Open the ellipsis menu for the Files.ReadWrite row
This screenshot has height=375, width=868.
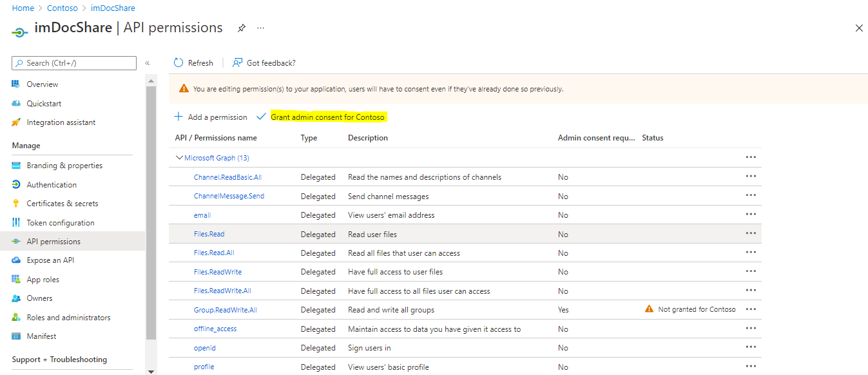(x=751, y=271)
